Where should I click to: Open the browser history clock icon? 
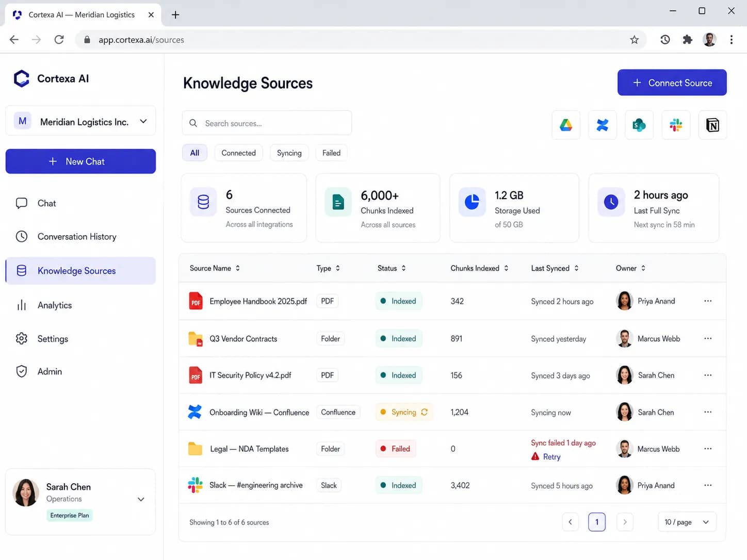665,40
